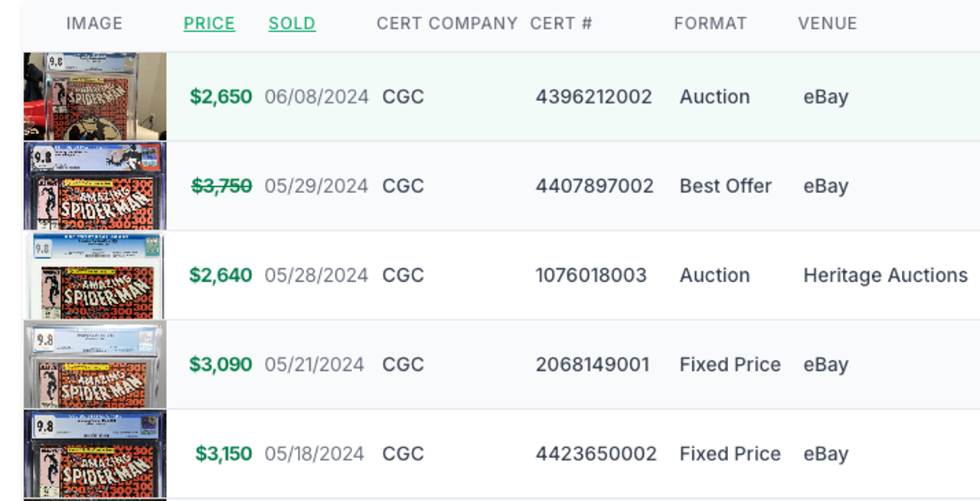This screenshot has height=501, width=980.
Task: Click the CERT COMPANY column header
Action: click(x=447, y=24)
